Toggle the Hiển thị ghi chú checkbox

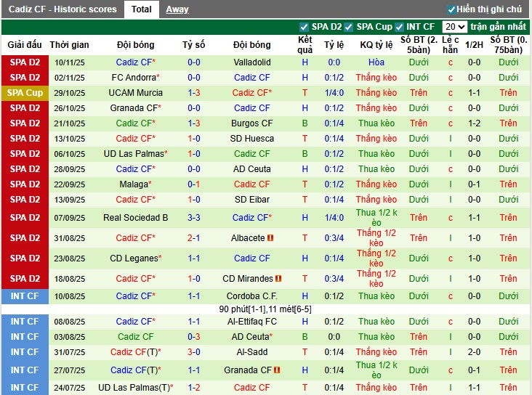(451, 9)
